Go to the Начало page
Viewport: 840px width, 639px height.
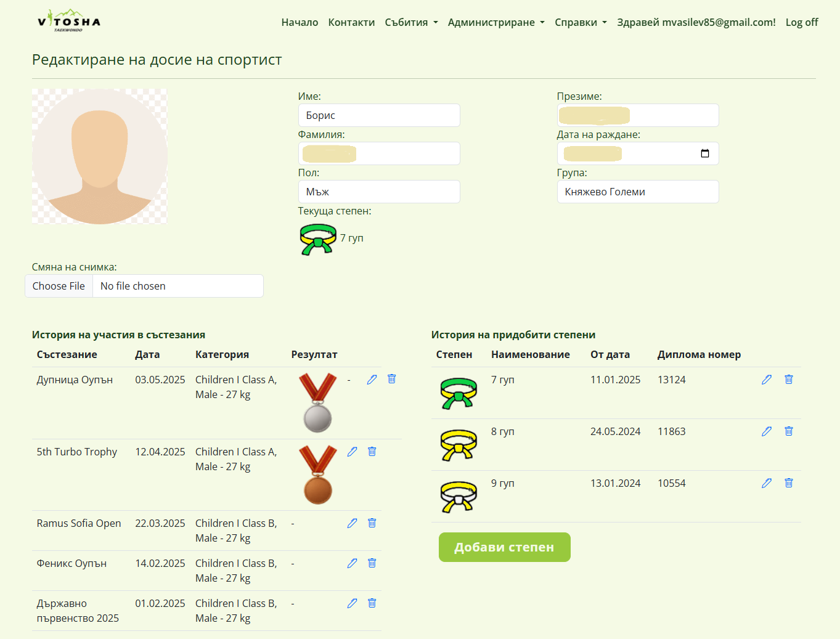(x=300, y=22)
